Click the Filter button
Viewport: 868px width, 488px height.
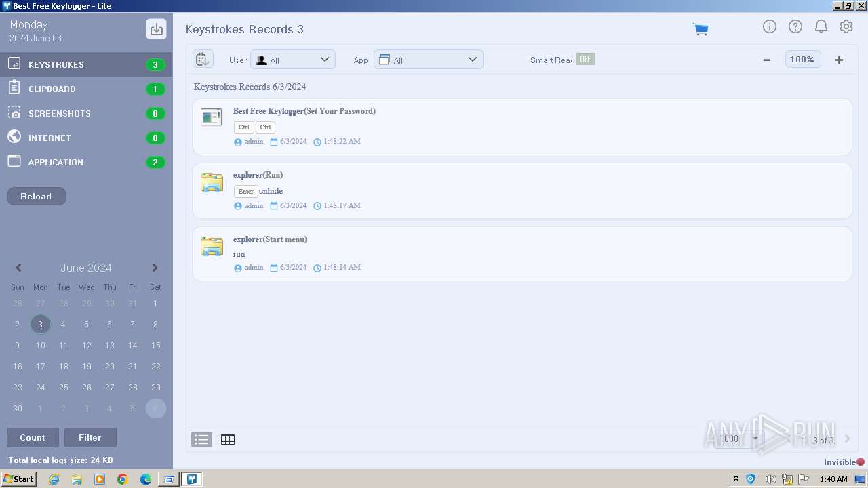click(90, 437)
